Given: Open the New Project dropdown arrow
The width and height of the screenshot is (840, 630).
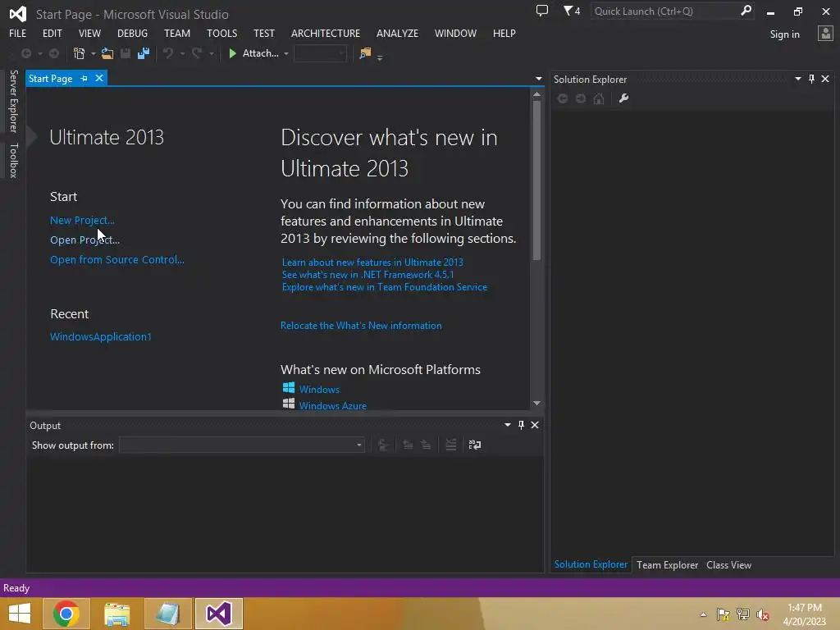Looking at the screenshot, I should coord(94,53).
